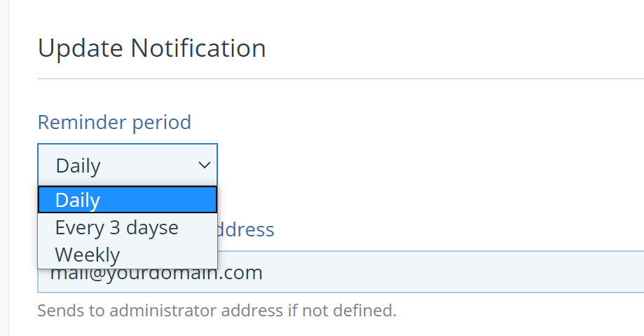This screenshot has width=644, height=336.
Task: Click the Daily text in closed select box
Action: pyautogui.click(x=78, y=166)
